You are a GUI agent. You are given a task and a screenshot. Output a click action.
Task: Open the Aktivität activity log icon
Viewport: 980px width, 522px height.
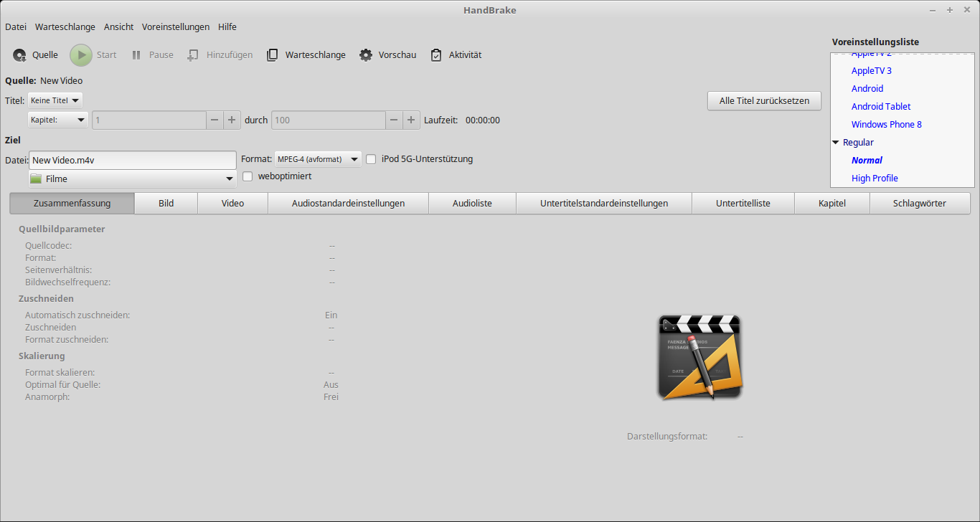click(436, 55)
